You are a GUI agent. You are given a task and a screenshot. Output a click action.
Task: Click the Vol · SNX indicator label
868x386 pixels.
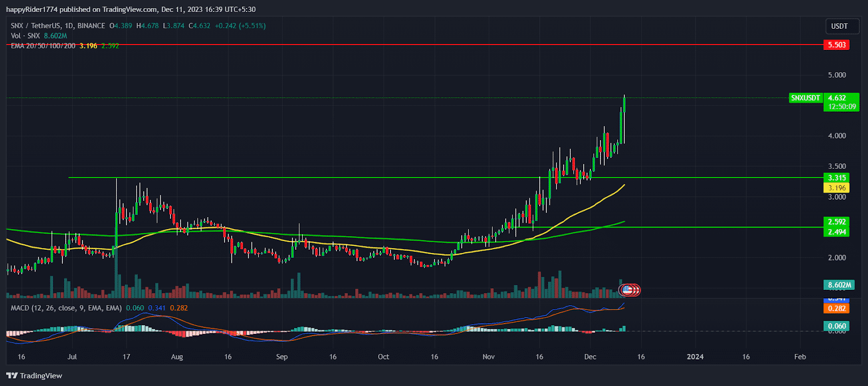[25, 36]
